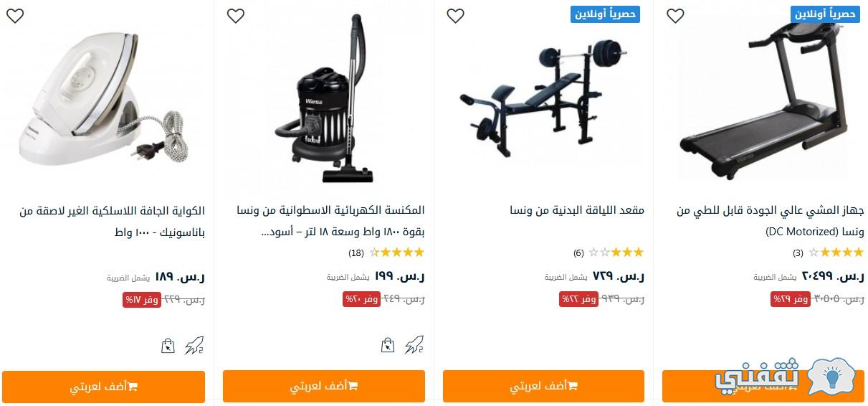Open the vacuum cleaner's star rating reviews
868x406 pixels.
(x=386, y=252)
